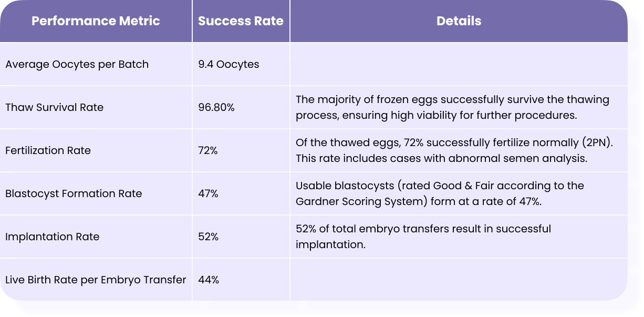Click the Fertilization Rate row label
644x317 pixels.
pyautogui.click(x=48, y=151)
